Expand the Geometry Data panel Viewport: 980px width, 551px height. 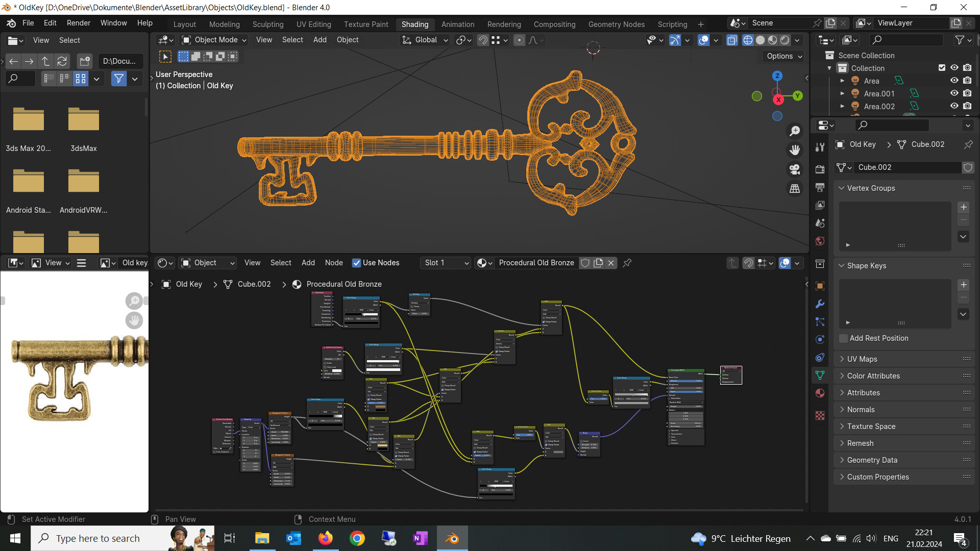pos(905,460)
